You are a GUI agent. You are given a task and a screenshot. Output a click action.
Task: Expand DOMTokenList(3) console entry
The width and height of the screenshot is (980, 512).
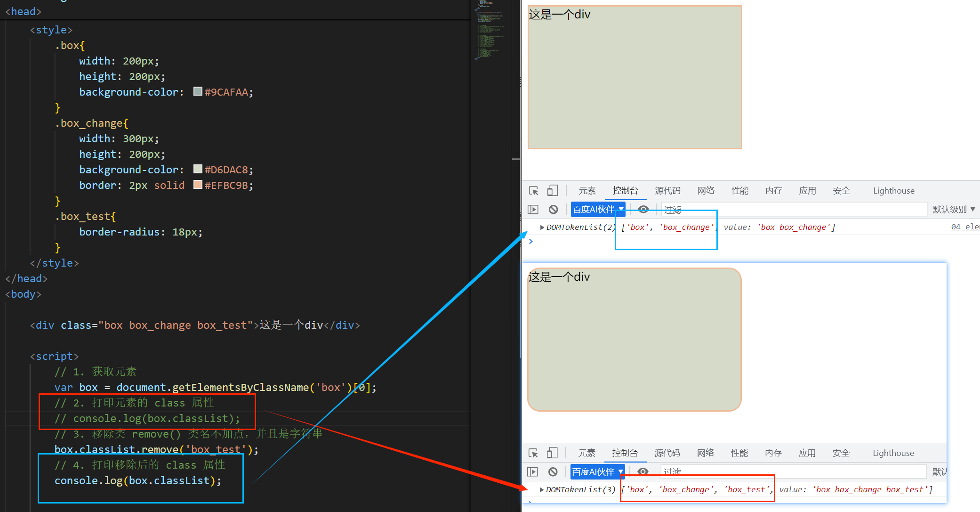(x=542, y=490)
